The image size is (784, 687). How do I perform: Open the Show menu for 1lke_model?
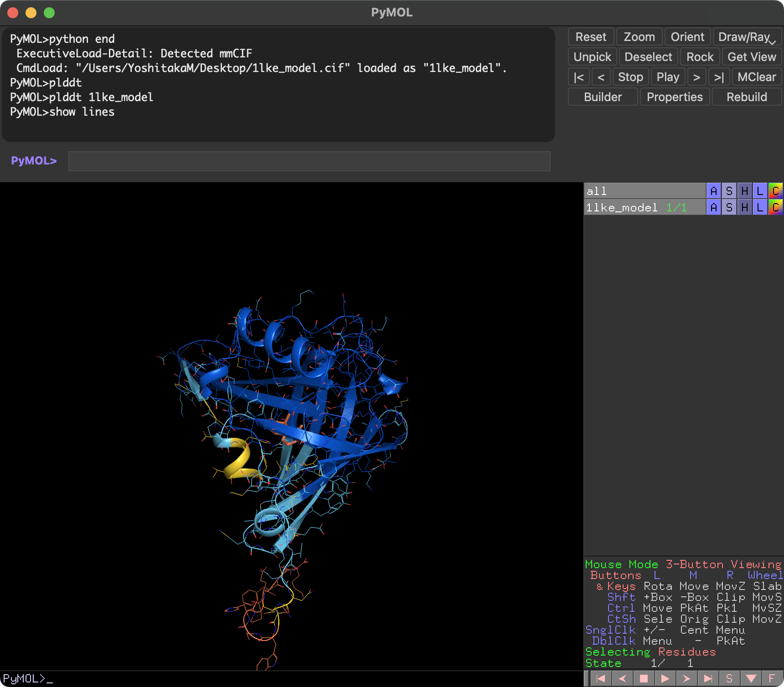pos(729,207)
